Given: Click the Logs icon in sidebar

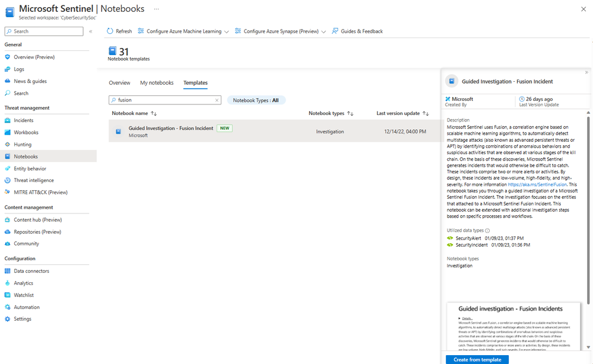Looking at the screenshot, I should click(x=8, y=69).
